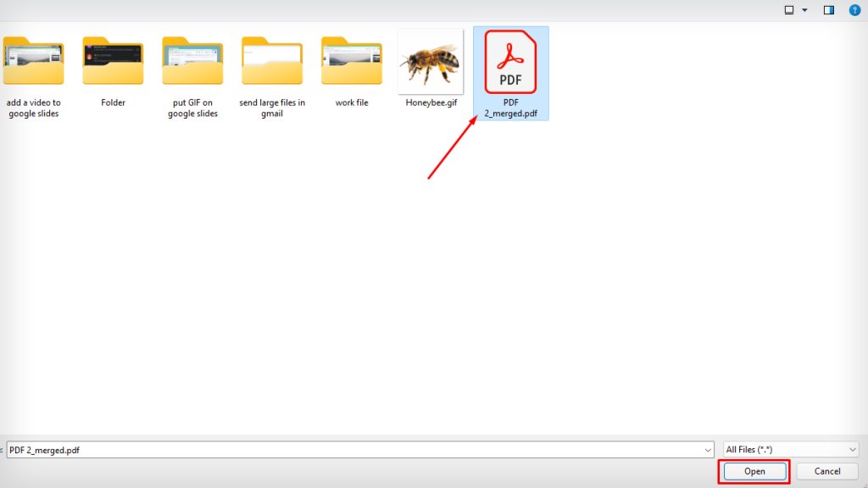Click the "PDF 2_merged.pdf" filename label
868x488 pixels.
coord(510,108)
